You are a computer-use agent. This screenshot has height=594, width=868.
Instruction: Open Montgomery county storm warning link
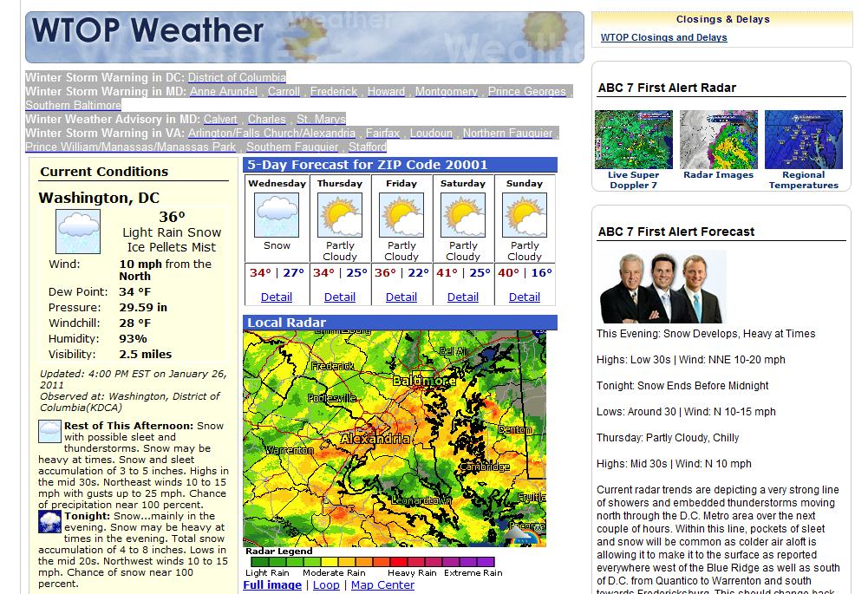pyautogui.click(x=446, y=91)
